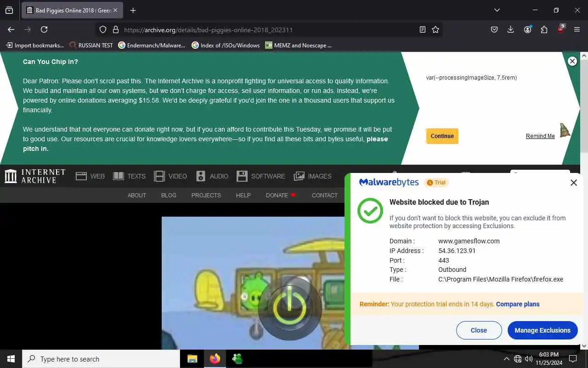Open the CONTACT link
This screenshot has width=588, height=368.
click(325, 195)
